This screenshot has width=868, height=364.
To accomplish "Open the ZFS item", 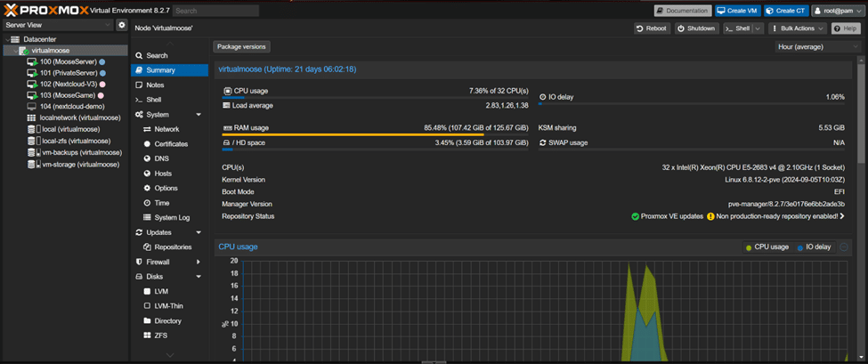I will point(169,336).
